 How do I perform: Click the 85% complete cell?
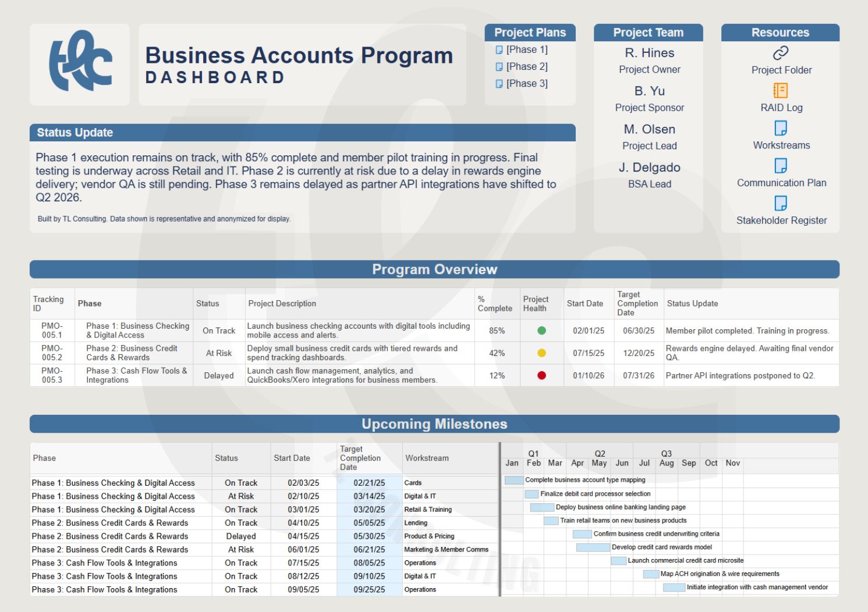pyautogui.click(x=497, y=330)
